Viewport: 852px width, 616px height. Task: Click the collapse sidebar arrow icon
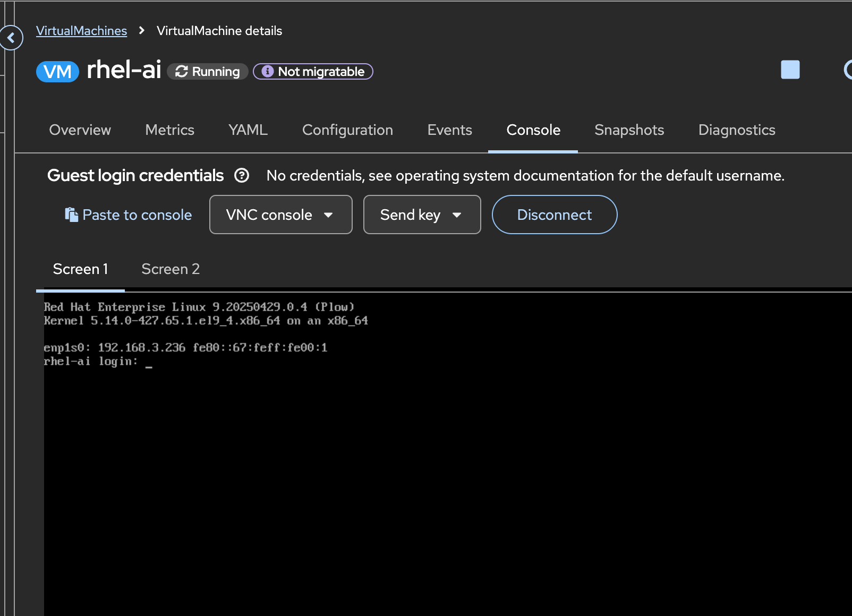[11, 38]
